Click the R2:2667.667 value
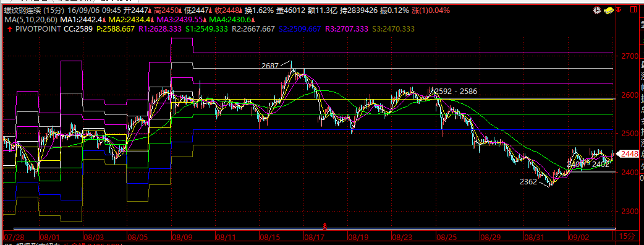 (253, 29)
